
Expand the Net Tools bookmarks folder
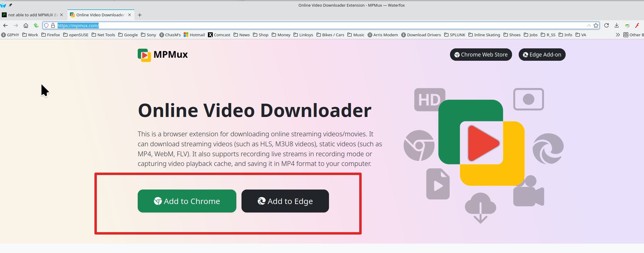tap(103, 35)
